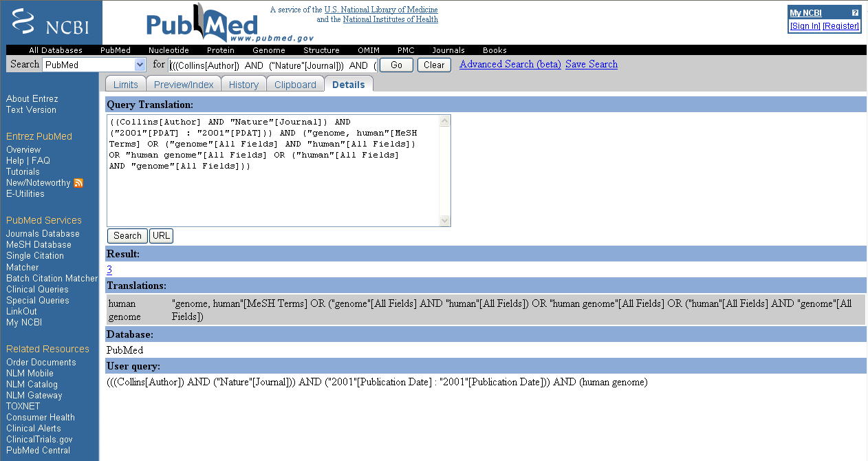Switch to the Clipboard tab
The width and height of the screenshot is (868, 461).
pos(295,84)
